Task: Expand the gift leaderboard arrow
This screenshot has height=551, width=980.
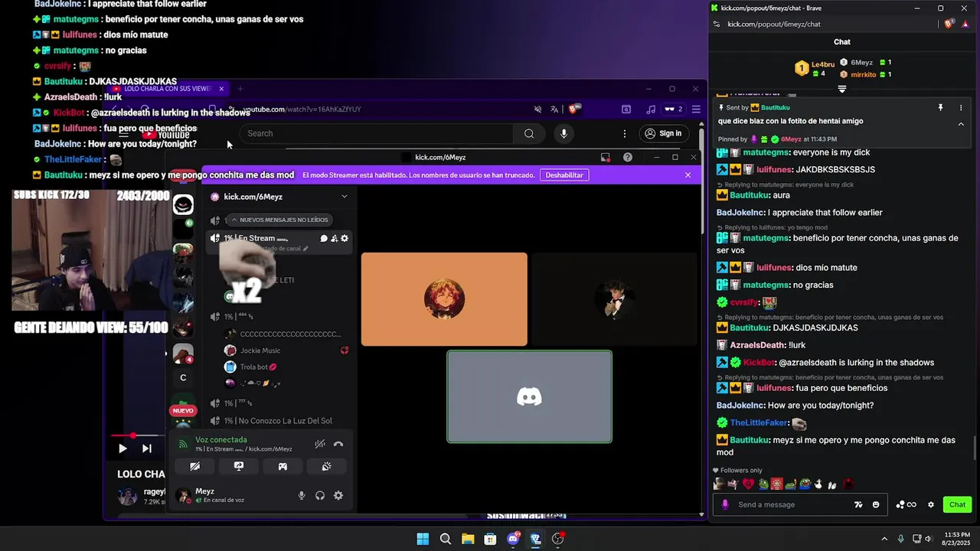Action: coord(842,89)
